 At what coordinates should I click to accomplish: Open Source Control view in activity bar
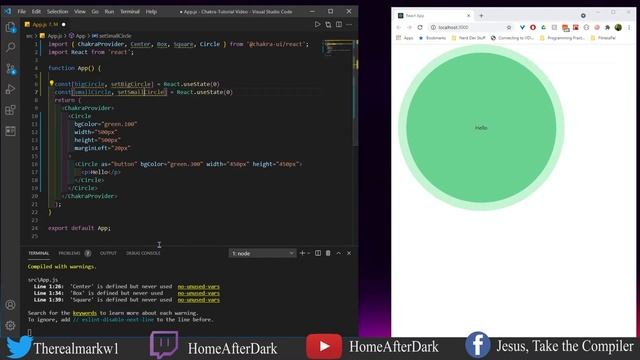coord(11,69)
